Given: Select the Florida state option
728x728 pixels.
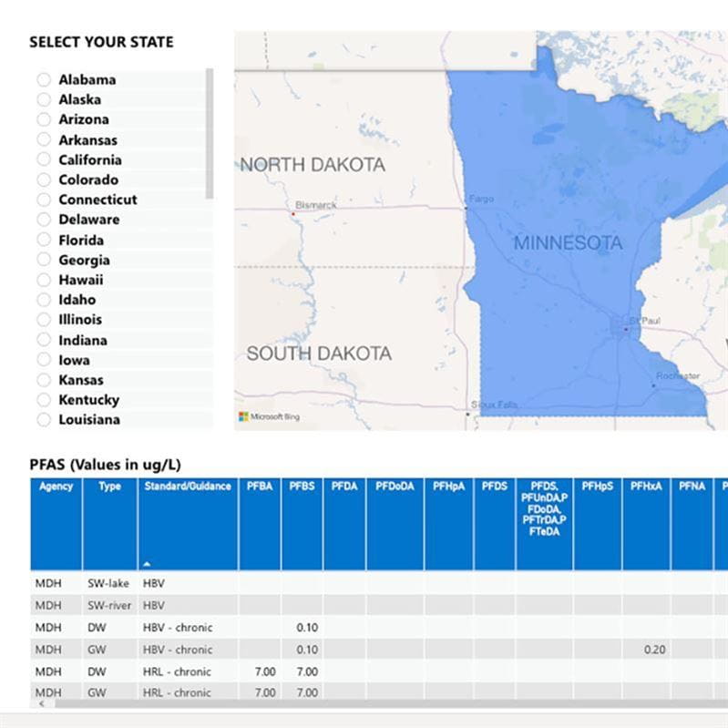Looking at the screenshot, I should click(44, 240).
